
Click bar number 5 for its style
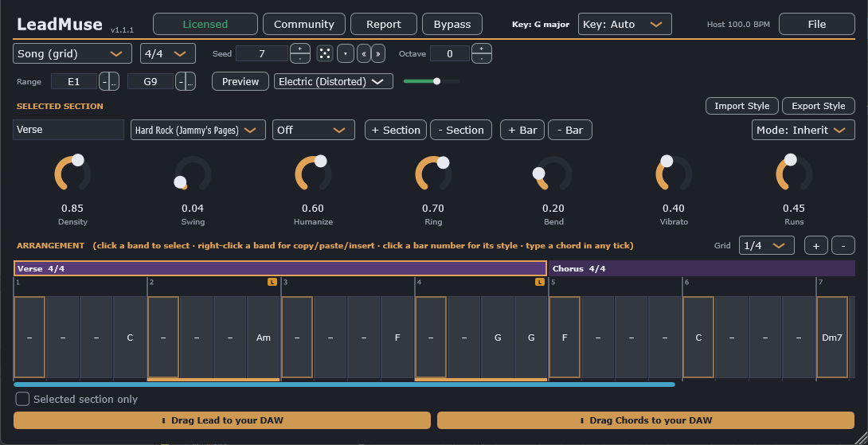coord(553,283)
